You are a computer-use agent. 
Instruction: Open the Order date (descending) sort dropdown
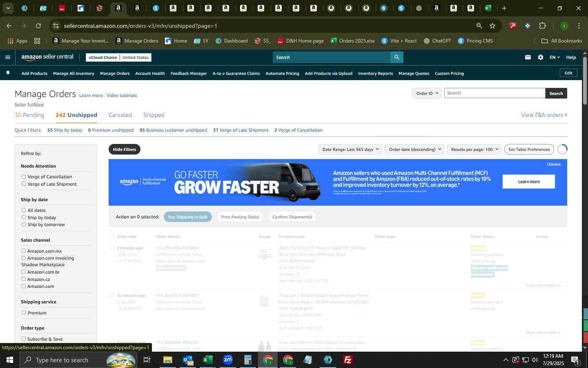414,149
